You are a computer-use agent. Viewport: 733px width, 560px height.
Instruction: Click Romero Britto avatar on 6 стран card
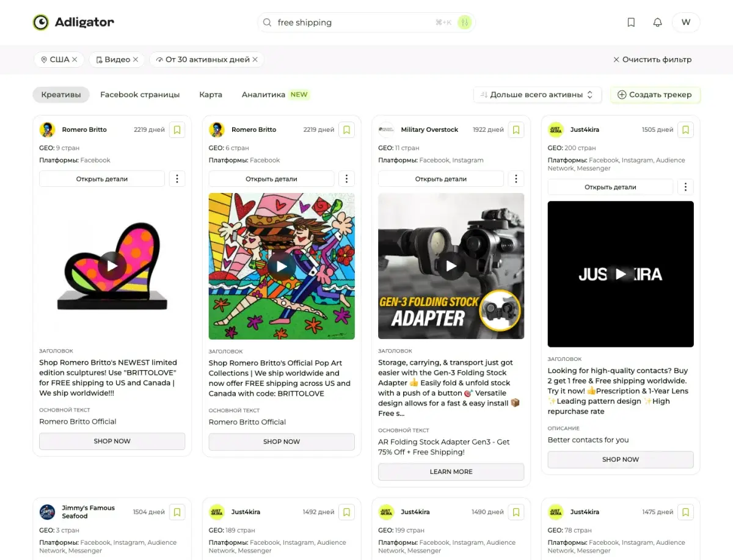pos(217,129)
